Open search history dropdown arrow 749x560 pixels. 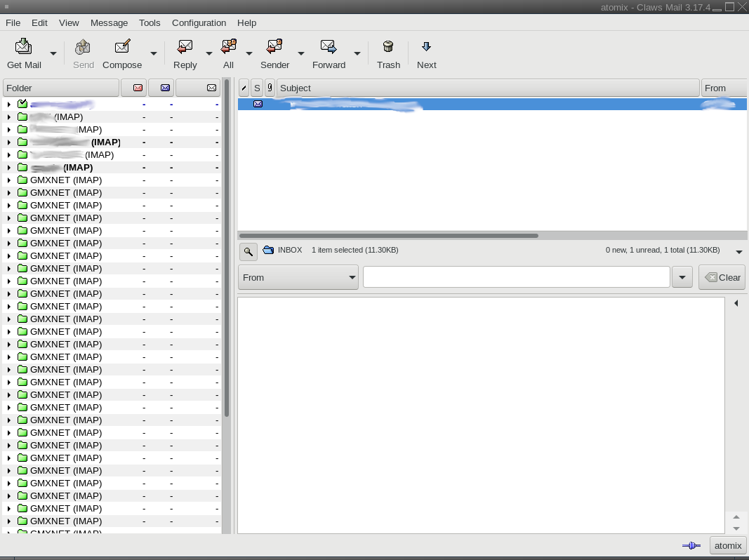[x=682, y=277]
